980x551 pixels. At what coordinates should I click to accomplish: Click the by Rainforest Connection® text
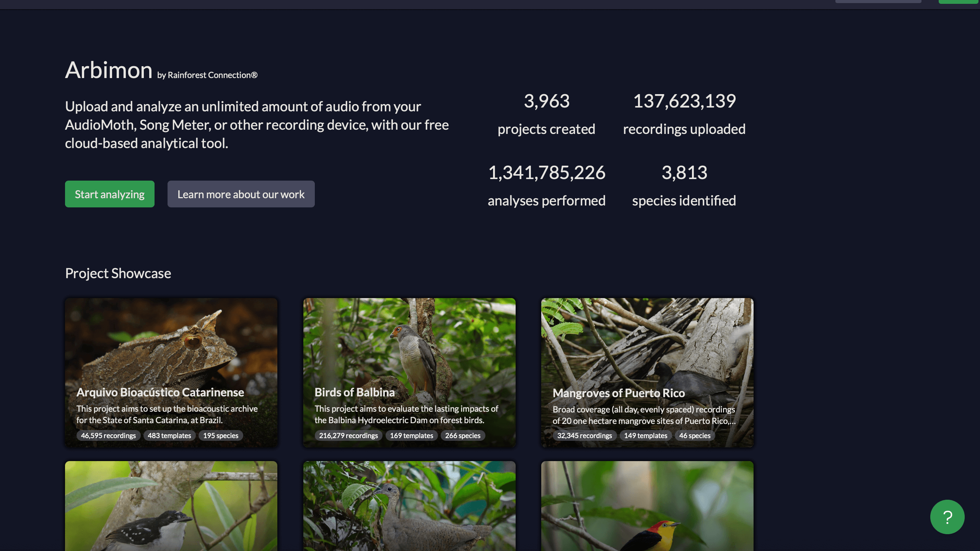207,75
